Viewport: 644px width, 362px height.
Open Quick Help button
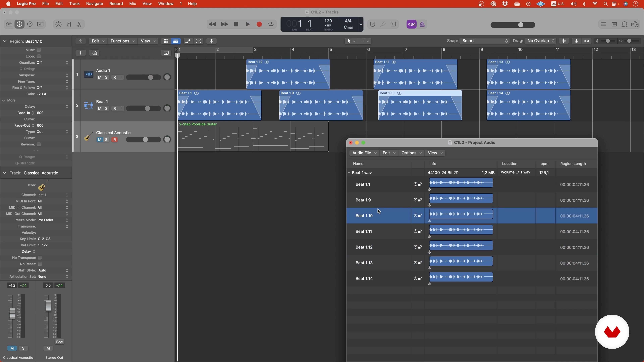[x=30, y=24]
